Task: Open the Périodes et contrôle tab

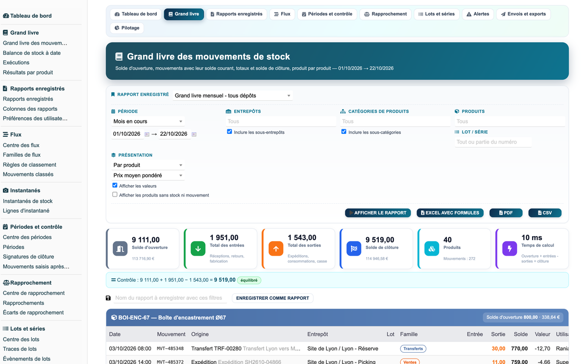Action: tap(327, 14)
